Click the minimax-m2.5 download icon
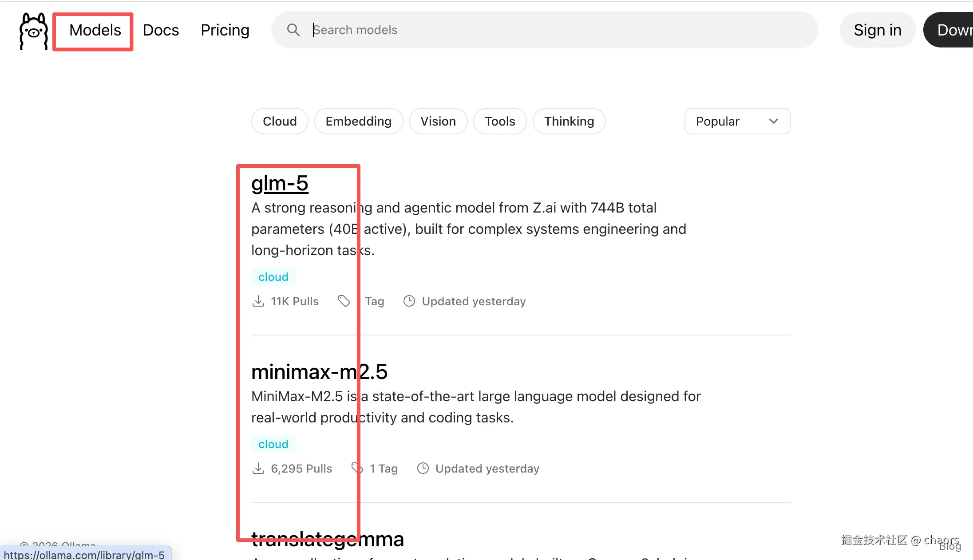973x560 pixels. point(258,469)
